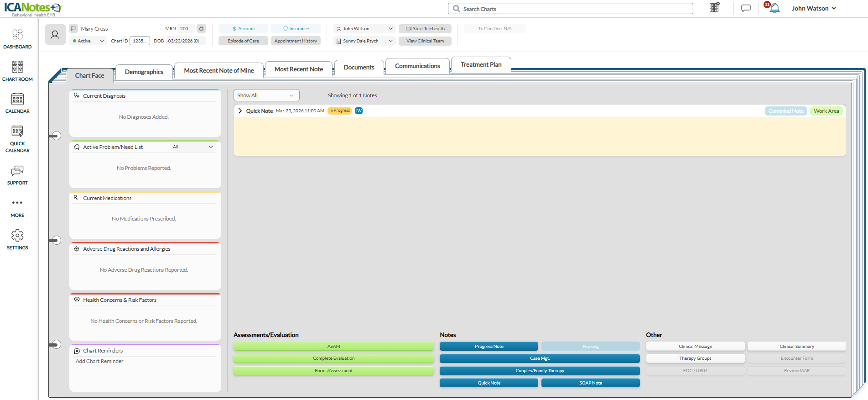Click the Current Diagnosis stethoscope icon
Screen dimensions: 868x400
pyautogui.click(x=77, y=96)
